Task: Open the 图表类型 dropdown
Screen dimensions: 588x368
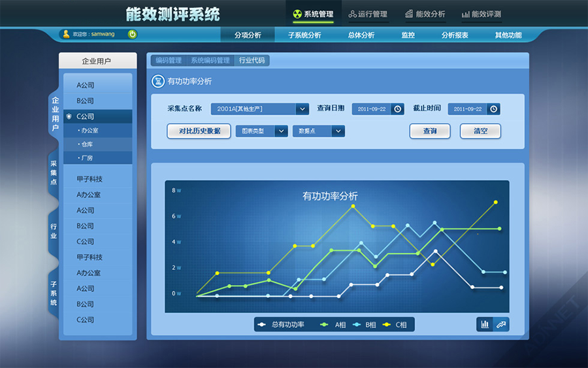Action: 281,131
